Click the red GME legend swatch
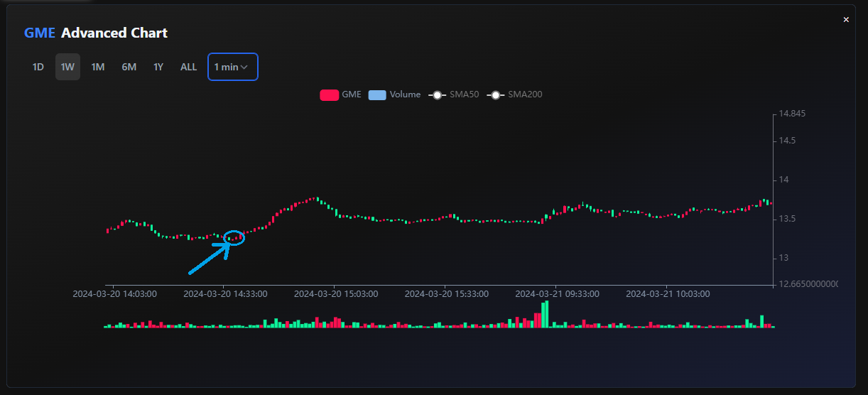 [329, 94]
